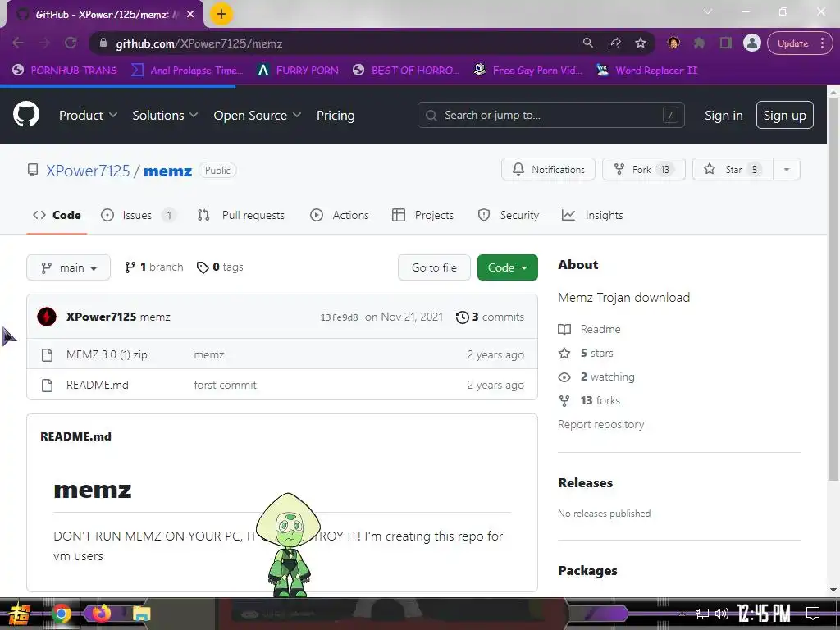Open commit hash 13fe9d8
The height and width of the screenshot is (630, 840).
tap(339, 317)
